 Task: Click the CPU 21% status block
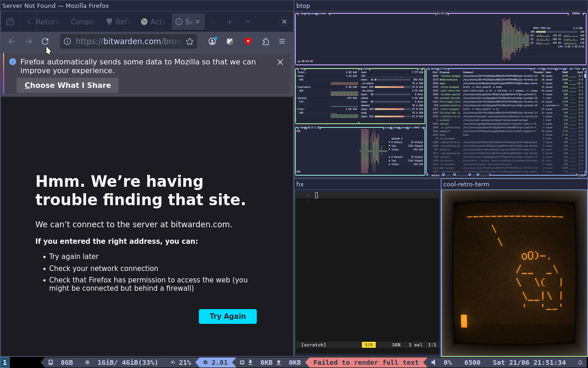coord(181,362)
